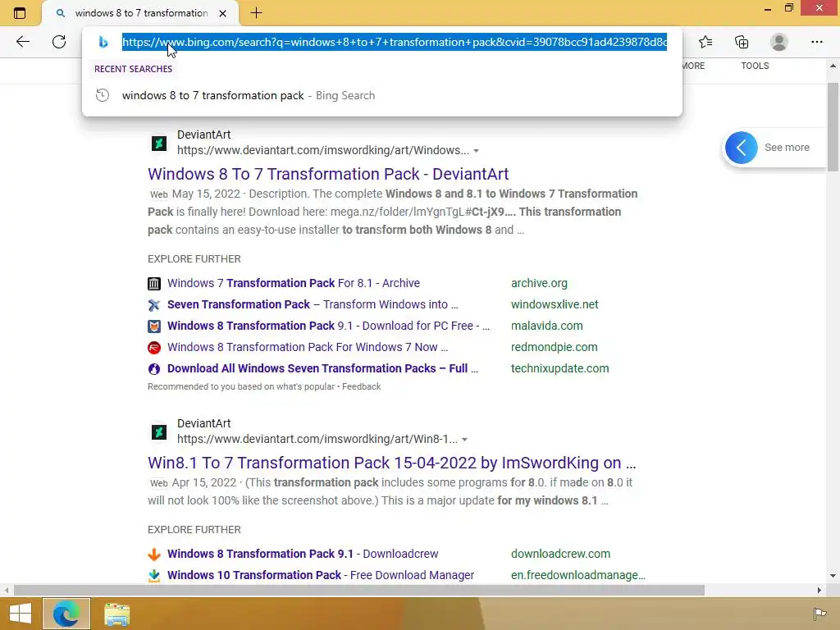
Task: Click the downloadcrew.com domain text
Action: point(560,554)
